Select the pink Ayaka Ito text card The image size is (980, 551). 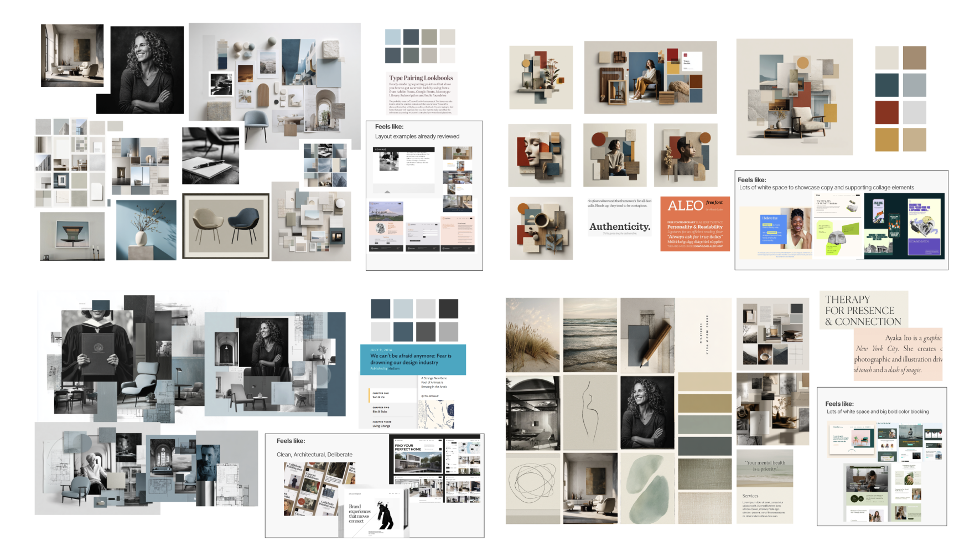tap(898, 354)
